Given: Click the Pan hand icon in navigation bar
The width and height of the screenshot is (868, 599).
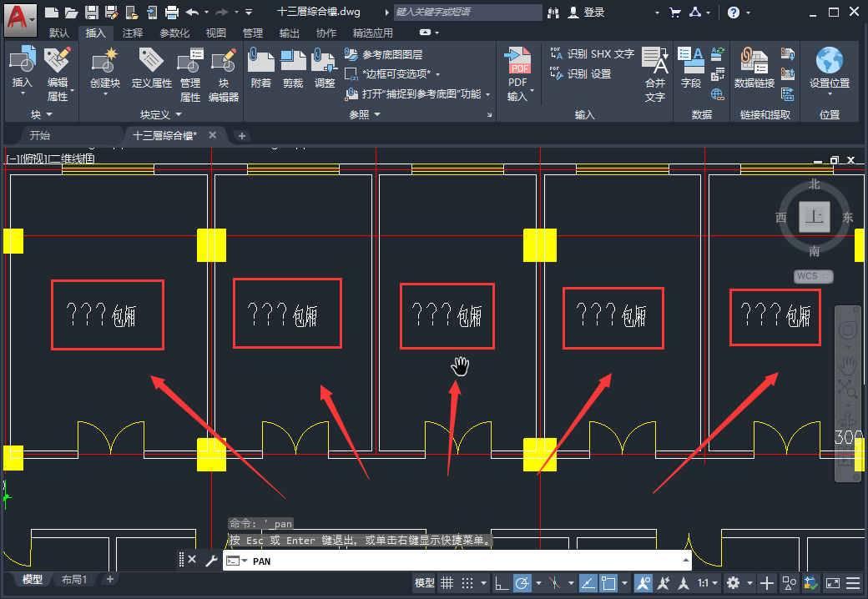Looking at the screenshot, I should coord(847,365).
